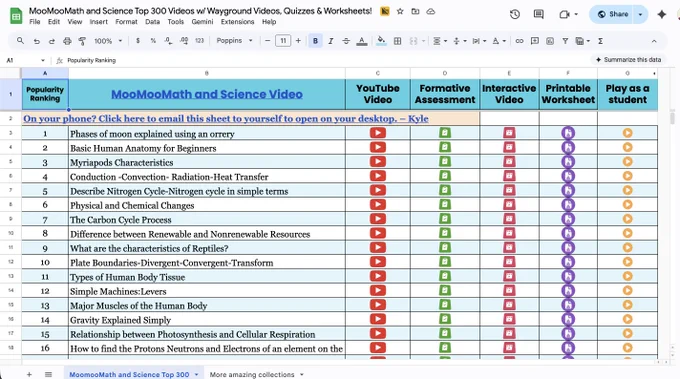The image size is (680, 379).
Task: Switch to More amazing collections tab
Action: [x=252, y=374]
